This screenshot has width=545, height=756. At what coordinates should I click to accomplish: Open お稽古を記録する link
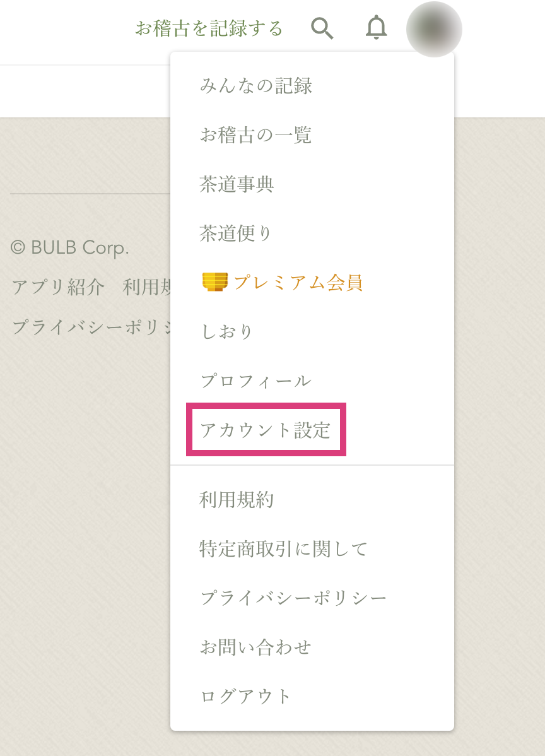click(209, 28)
